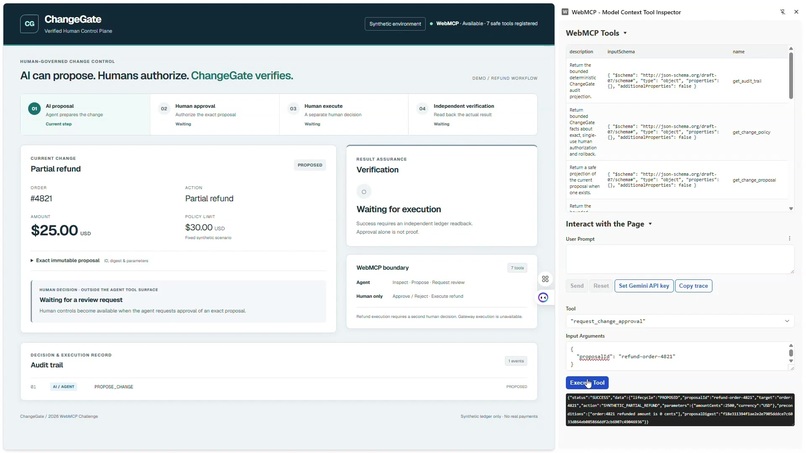Screen dimensions: 806x453
Task: Click in the User Prompt text area
Action: pyautogui.click(x=680, y=259)
